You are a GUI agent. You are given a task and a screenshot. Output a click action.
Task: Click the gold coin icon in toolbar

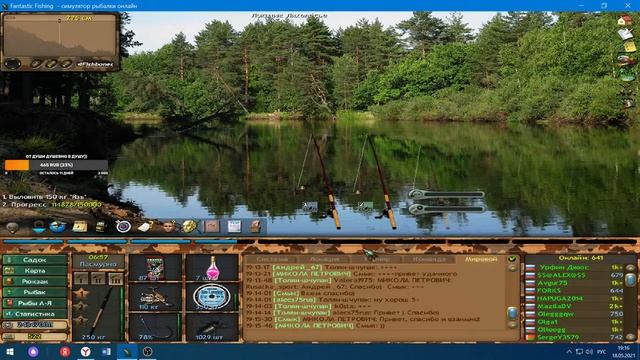click(189, 226)
